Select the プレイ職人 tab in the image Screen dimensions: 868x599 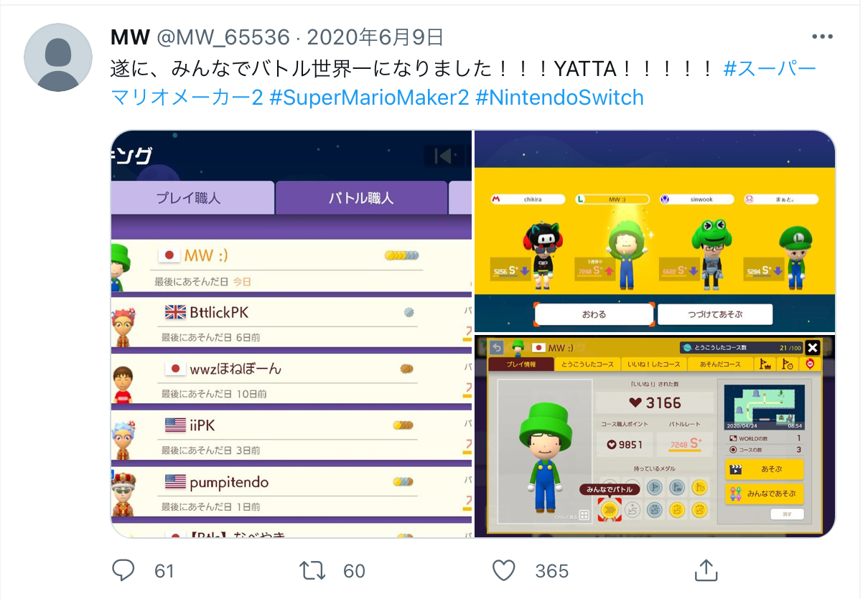coord(189,198)
